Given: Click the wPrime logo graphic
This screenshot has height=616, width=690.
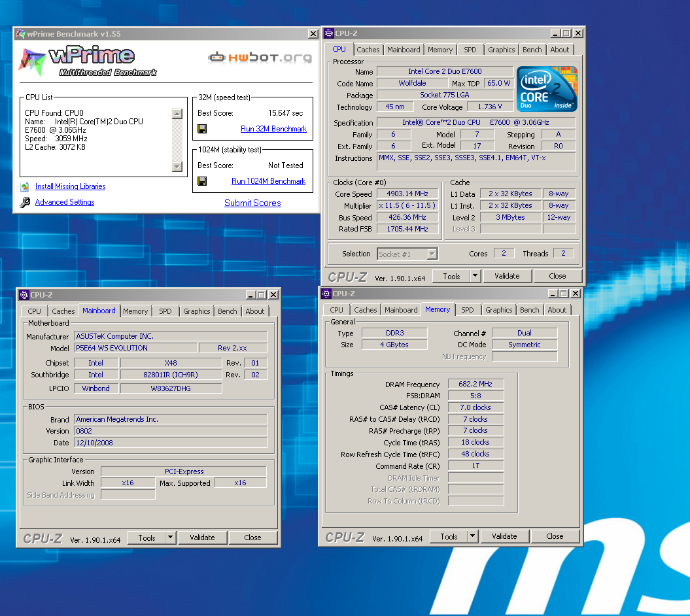Looking at the screenshot, I should 88,60.
